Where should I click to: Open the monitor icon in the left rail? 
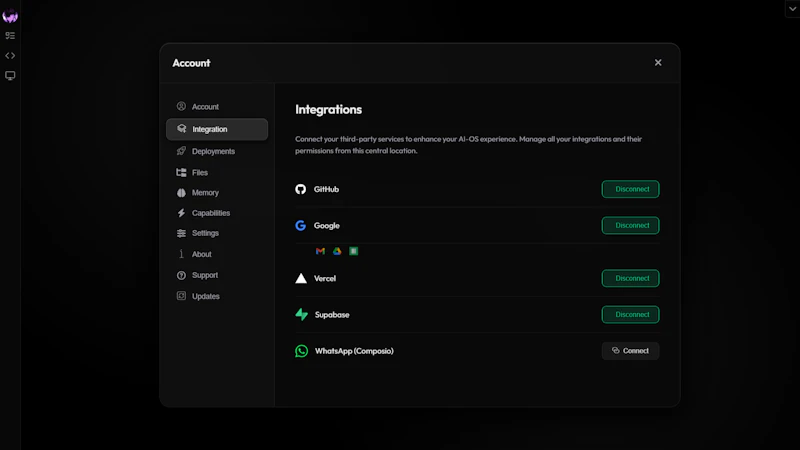pyautogui.click(x=10, y=76)
